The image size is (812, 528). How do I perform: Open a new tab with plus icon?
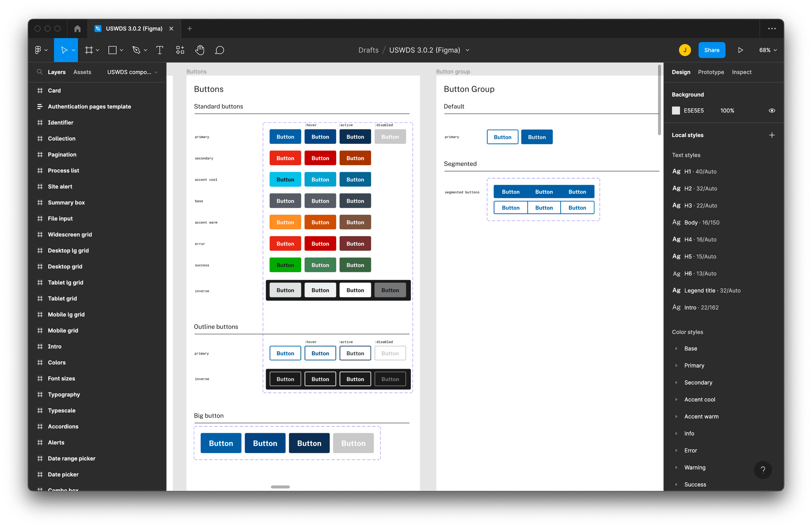(190, 29)
